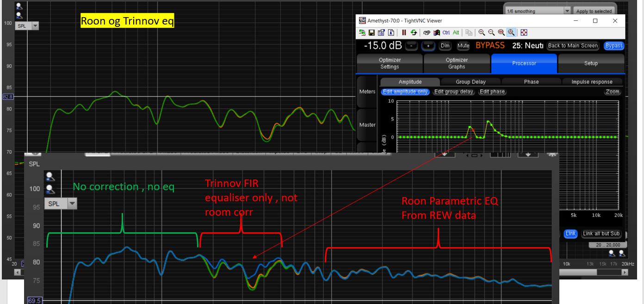Open the Meters side panel
Image resolution: width=644 pixels, height=304 pixels.
pyautogui.click(x=367, y=92)
